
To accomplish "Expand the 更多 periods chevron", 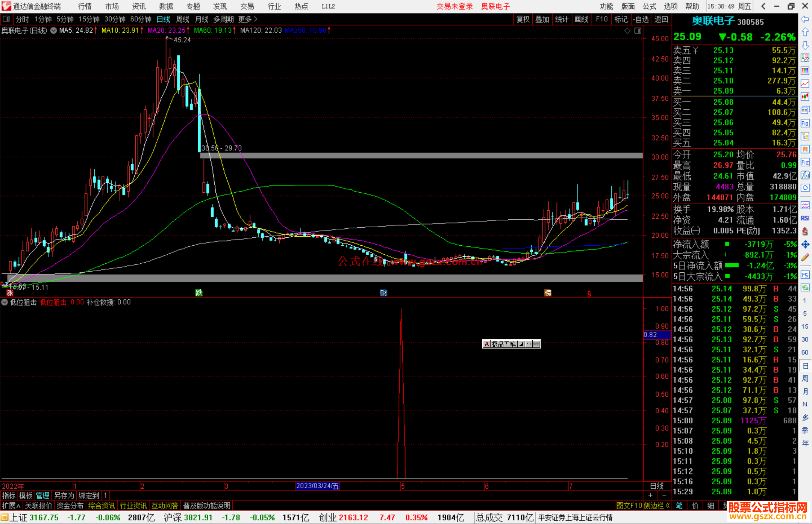I will [256, 19].
